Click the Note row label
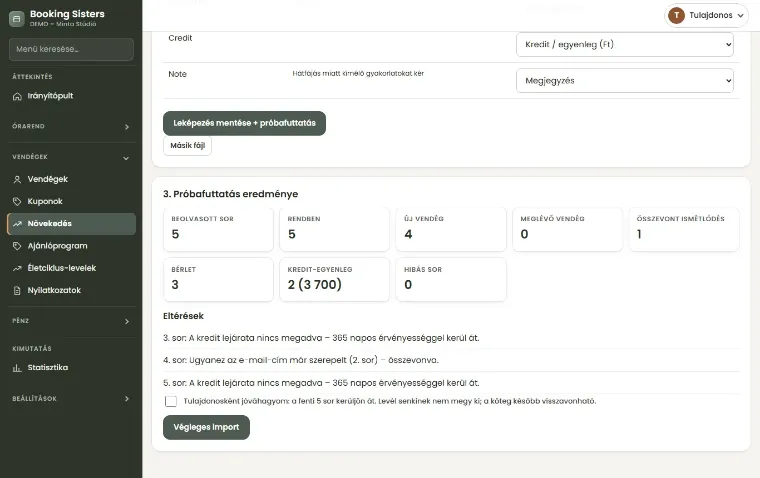 coord(177,75)
